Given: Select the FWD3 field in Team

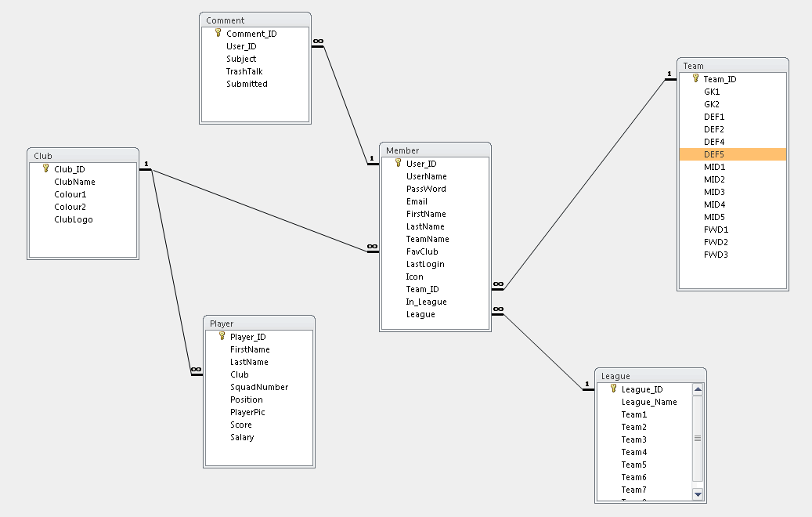Looking at the screenshot, I should [716, 255].
